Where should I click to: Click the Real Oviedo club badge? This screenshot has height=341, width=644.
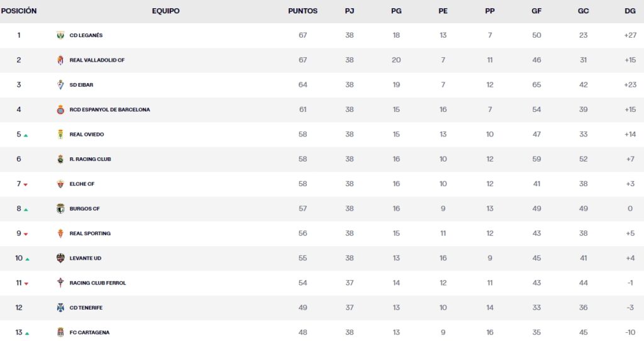60,134
